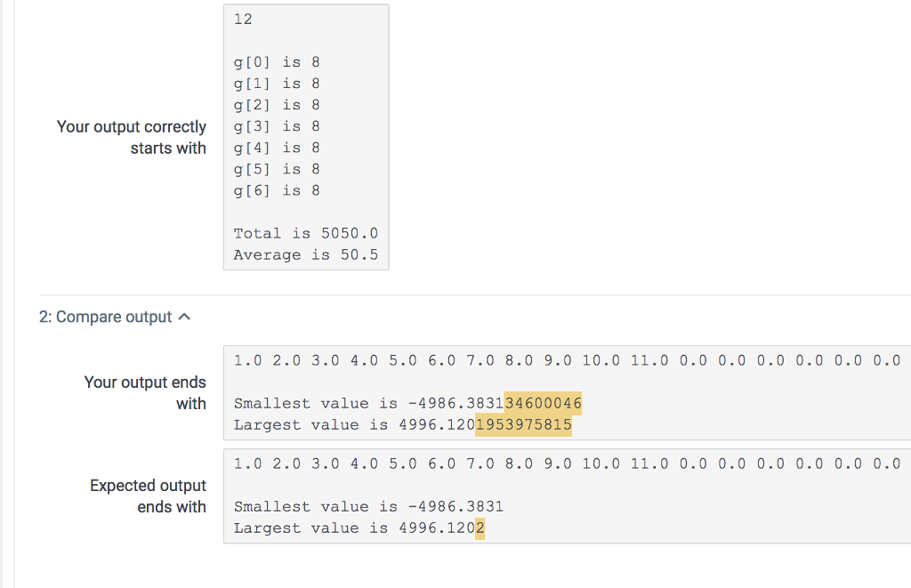This screenshot has height=588, width=911.
Task: Select the '12' at top of output
Action: click(x=240, y=19)
